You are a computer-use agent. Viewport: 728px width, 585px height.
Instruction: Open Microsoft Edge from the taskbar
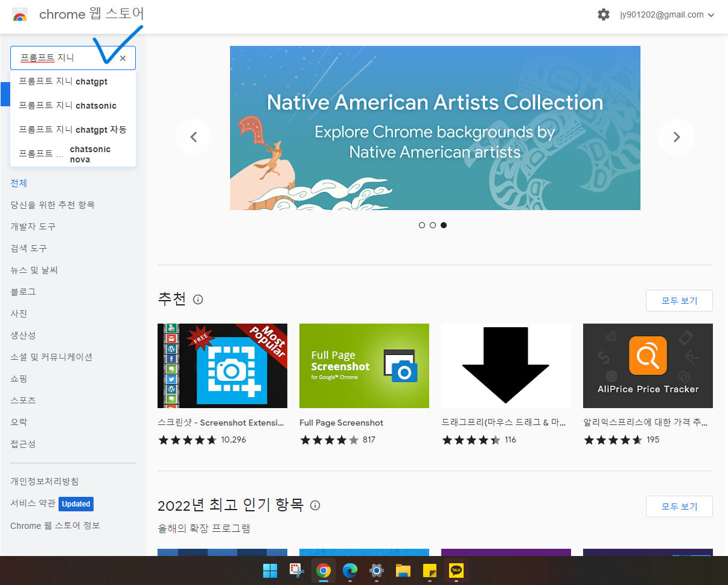[350, 571]
